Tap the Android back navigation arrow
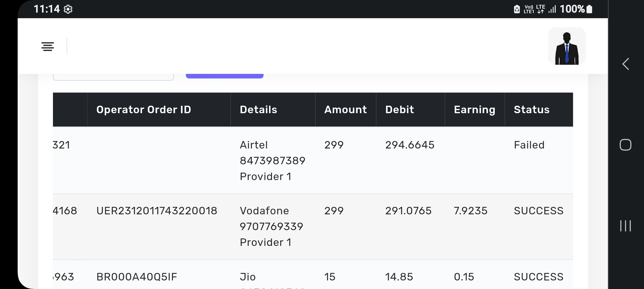This screenshot has width=644, height=289. pos(625,64)
